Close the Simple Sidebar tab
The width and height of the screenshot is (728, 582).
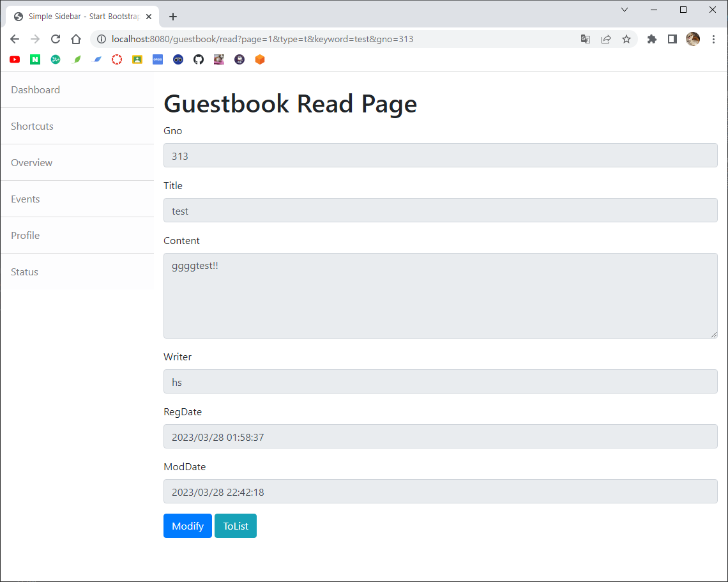[x=149, y=17]
